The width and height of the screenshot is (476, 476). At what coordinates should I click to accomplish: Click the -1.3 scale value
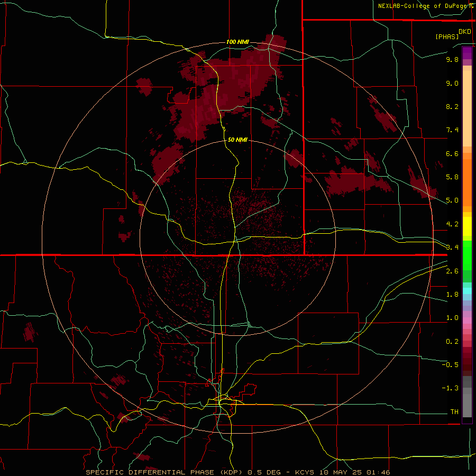(450, 388)
